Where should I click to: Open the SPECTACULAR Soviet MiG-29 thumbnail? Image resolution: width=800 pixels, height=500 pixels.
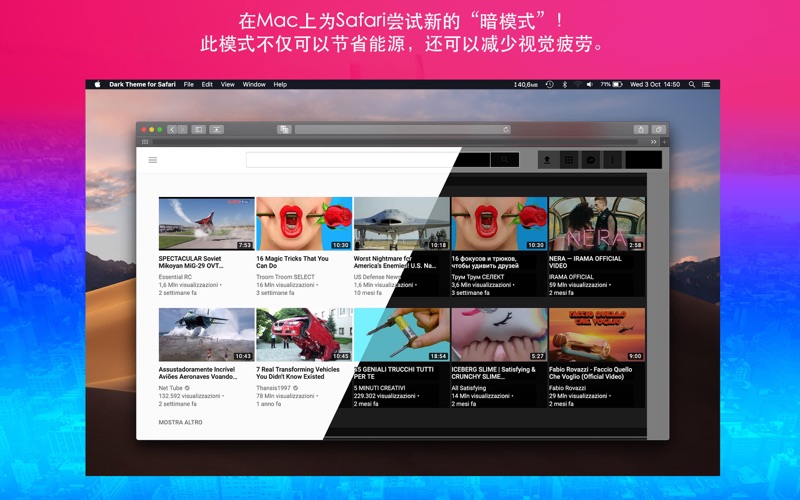[207, 223]
